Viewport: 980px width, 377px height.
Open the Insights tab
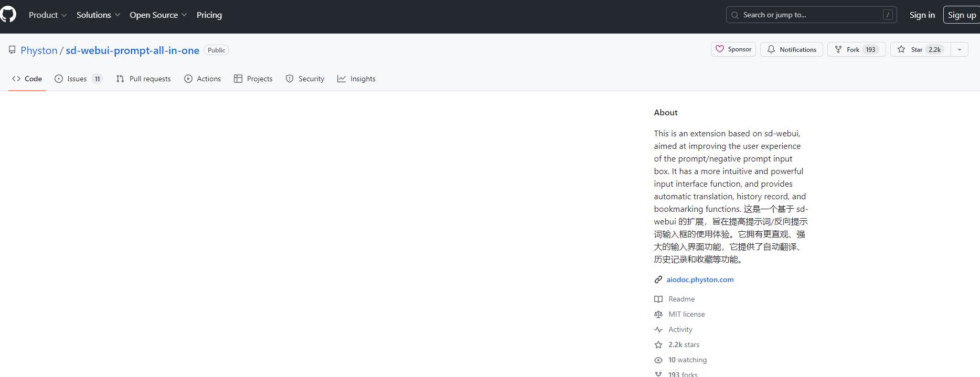(356, 79)
